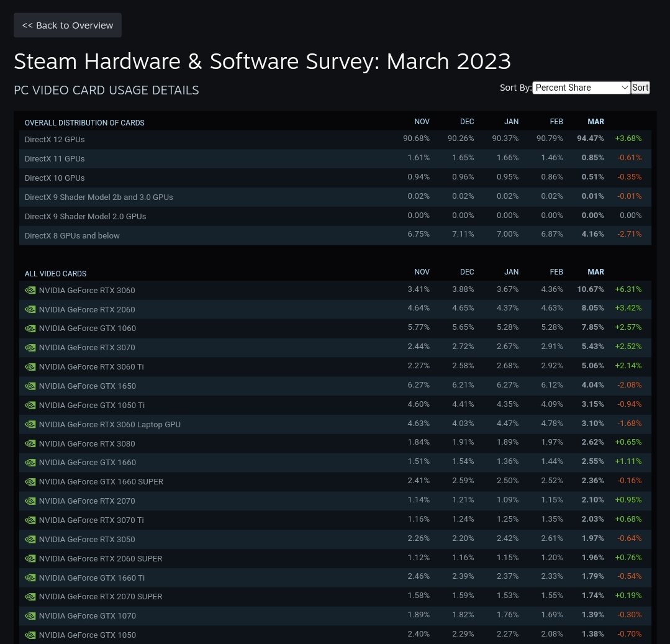Click NVIDIA icon beside RTX 3060 Laptop GPU
Viewport: 670px width, 644px height.
tap(30, 424)
